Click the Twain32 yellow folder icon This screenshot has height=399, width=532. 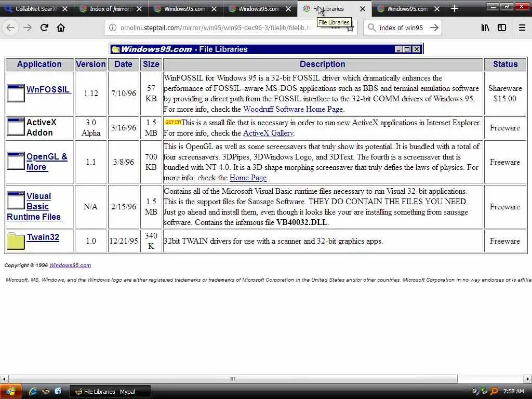click(x=16, y=241)
